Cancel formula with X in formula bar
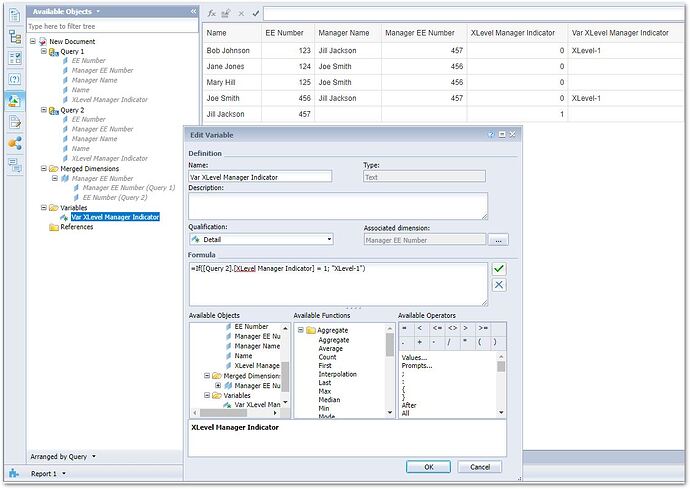The width and height of the screenshot is (690, 489). pos(241,14)
